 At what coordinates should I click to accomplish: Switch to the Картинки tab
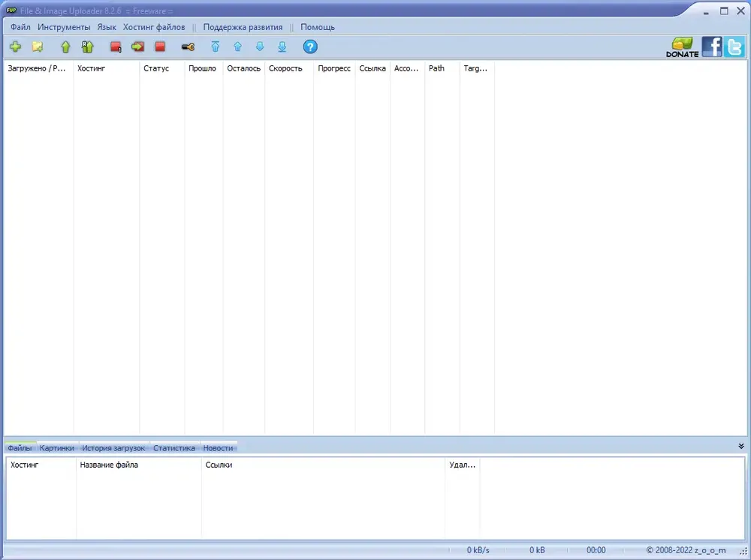(x=57, y=448)
